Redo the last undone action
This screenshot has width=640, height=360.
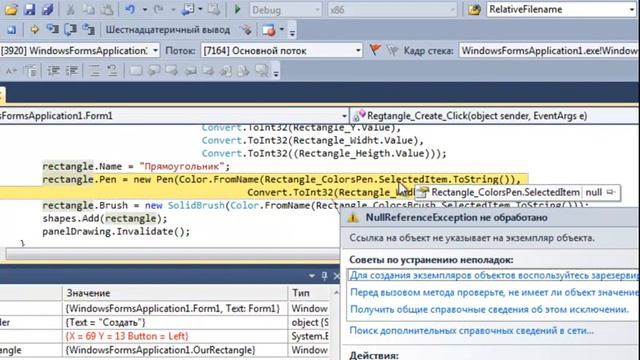click(x=158, y=9)
